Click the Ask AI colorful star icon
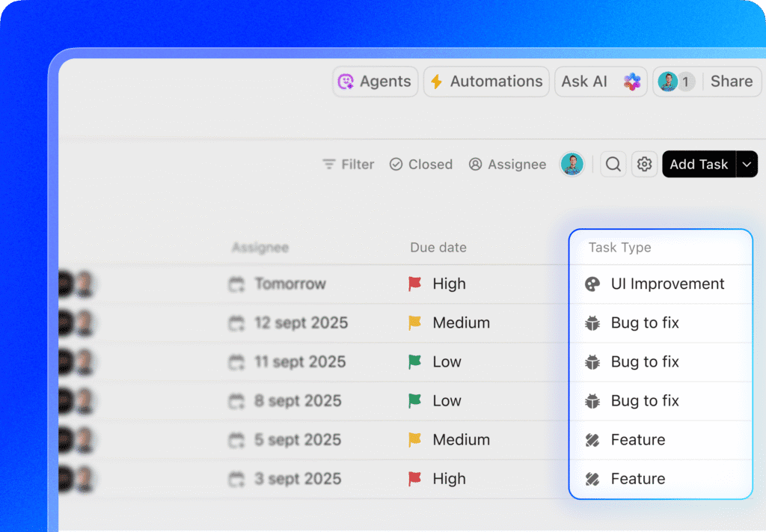766x532 pixels. [632, 82]
